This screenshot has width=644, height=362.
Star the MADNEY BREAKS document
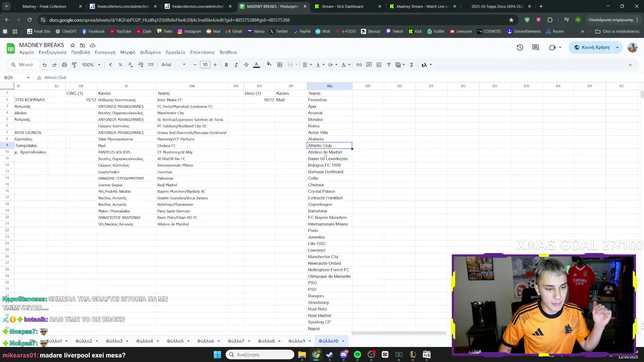click(72, 45)
